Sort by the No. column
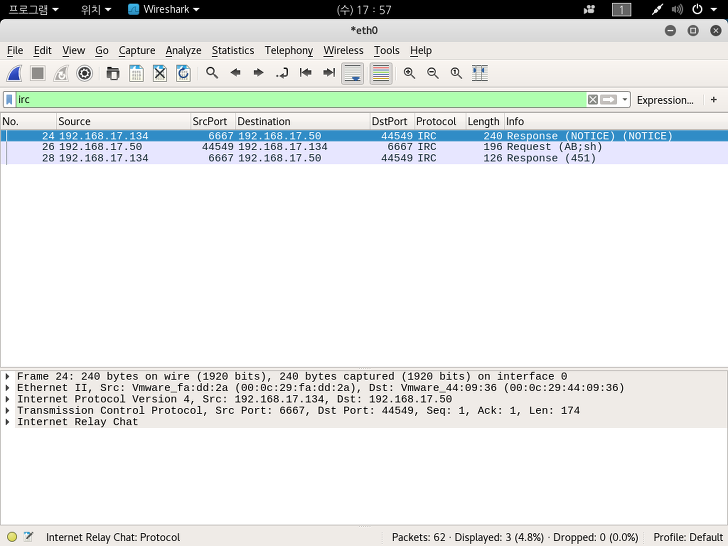The height and width of the screenshot is (546, 728). tap(28, 121)
